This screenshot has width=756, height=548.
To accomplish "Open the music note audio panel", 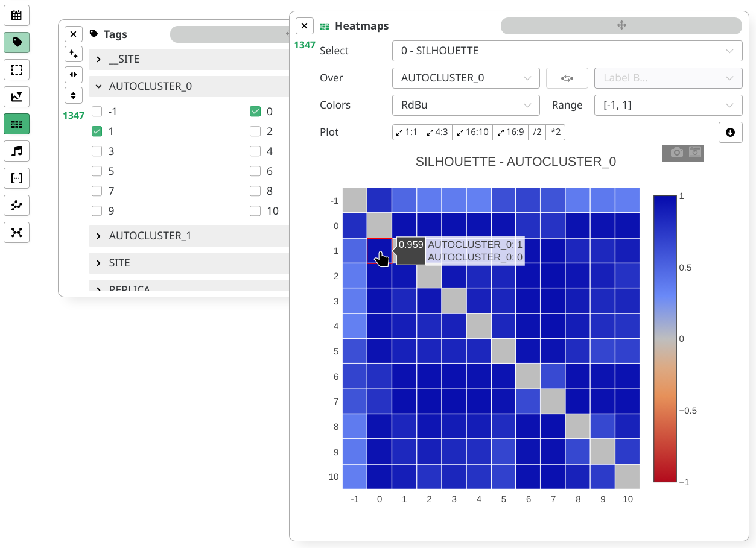I will click(x=16, y=151).
